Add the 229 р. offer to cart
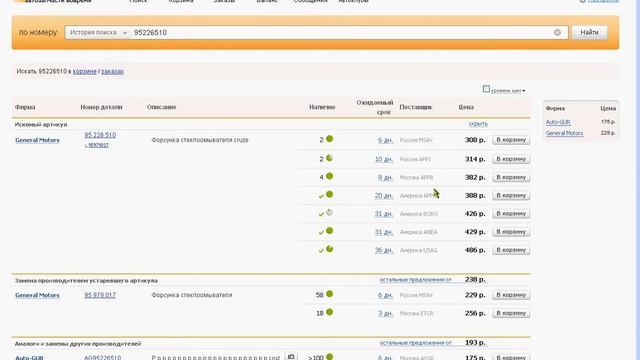The height and width of the screenshot is (360, 640). tap(511, 295)
